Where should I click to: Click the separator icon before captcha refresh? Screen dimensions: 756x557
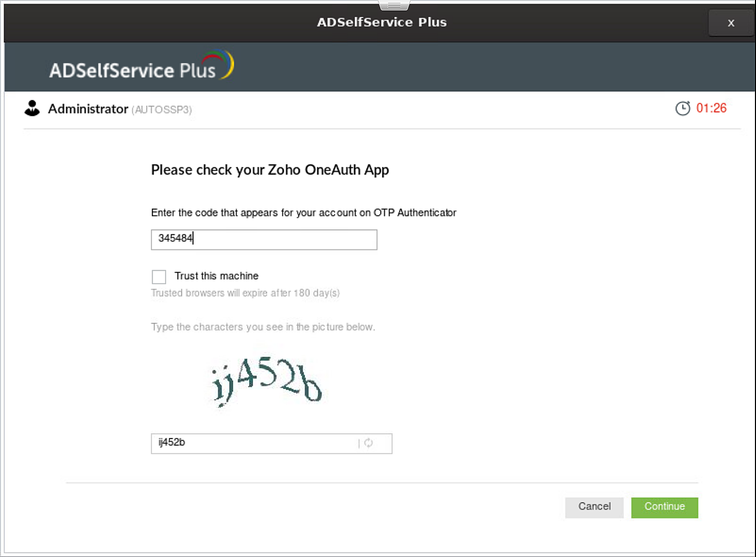[359, 443]
